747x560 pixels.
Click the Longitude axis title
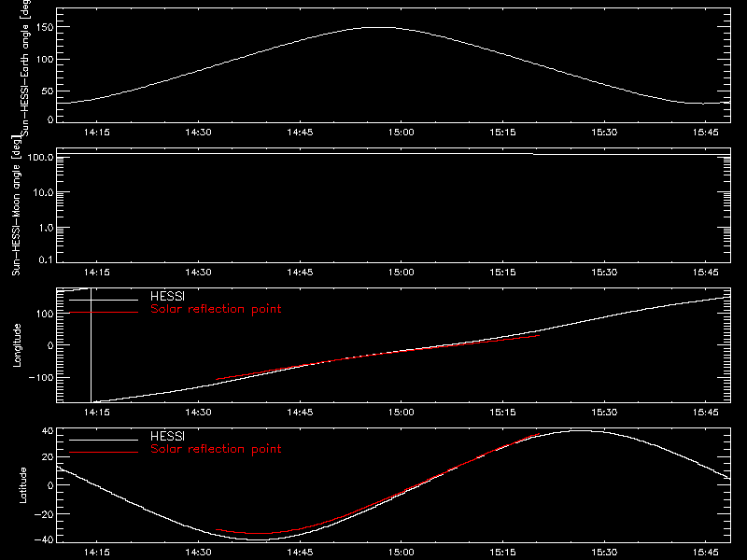(x=17, y=345)
